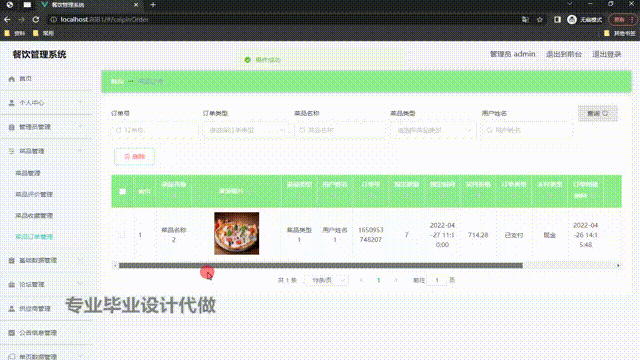Open the 菜品管理 submenu item
This screenshot has width=640, height=360.
click(x=28, y=173)
